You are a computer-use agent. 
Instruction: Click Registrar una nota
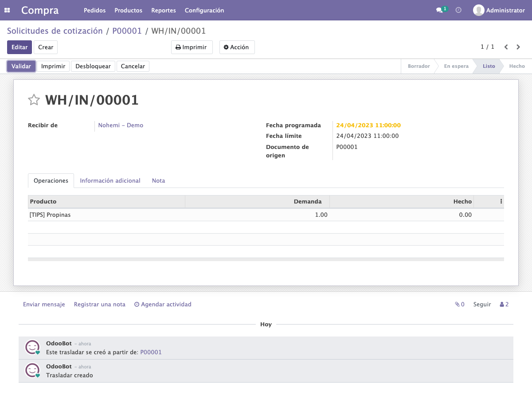coord(100,305)
